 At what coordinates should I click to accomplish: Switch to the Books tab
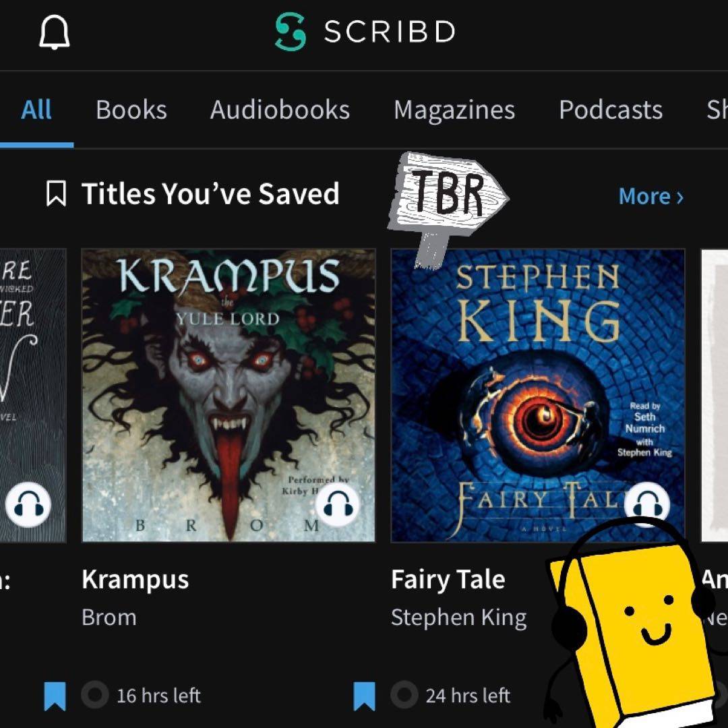coord(131,110)
